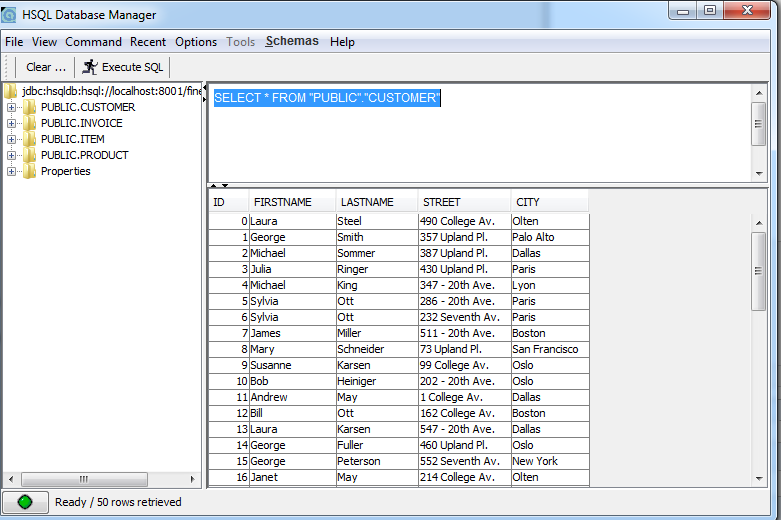Click the cell "490 College Av."
Image resolution: width=781 pixels, height=520 pixels.
(464, 221)
